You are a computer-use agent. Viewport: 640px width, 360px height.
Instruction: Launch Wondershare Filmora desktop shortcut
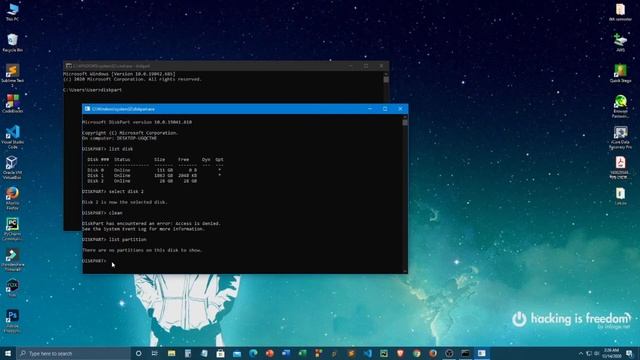click(x=12, y=260)
